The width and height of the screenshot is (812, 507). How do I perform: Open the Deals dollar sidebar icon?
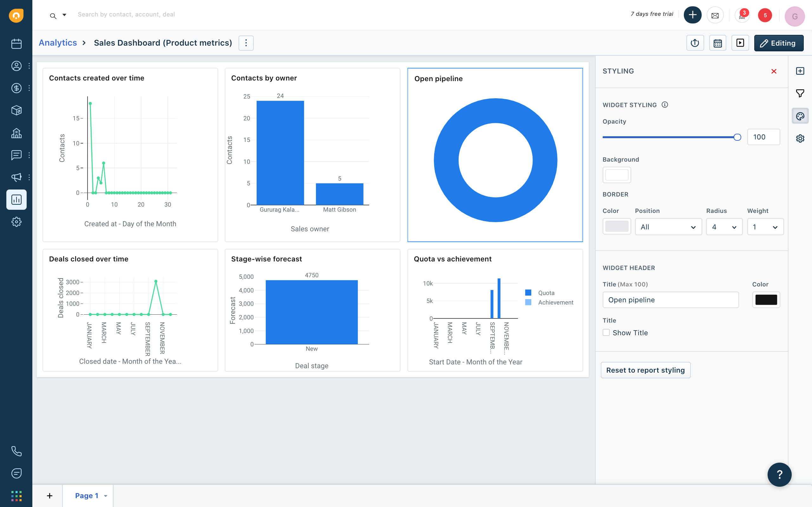pos(16,88)
